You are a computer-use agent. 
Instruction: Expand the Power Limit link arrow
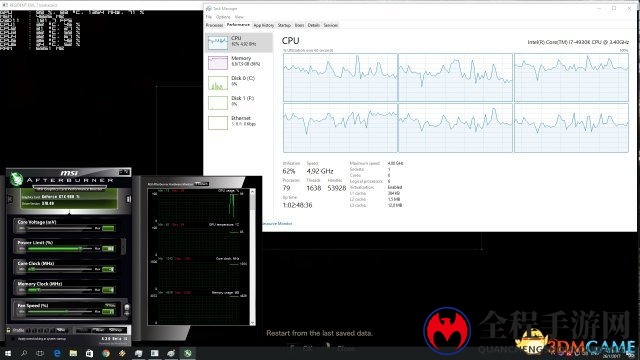pos(123,247)
